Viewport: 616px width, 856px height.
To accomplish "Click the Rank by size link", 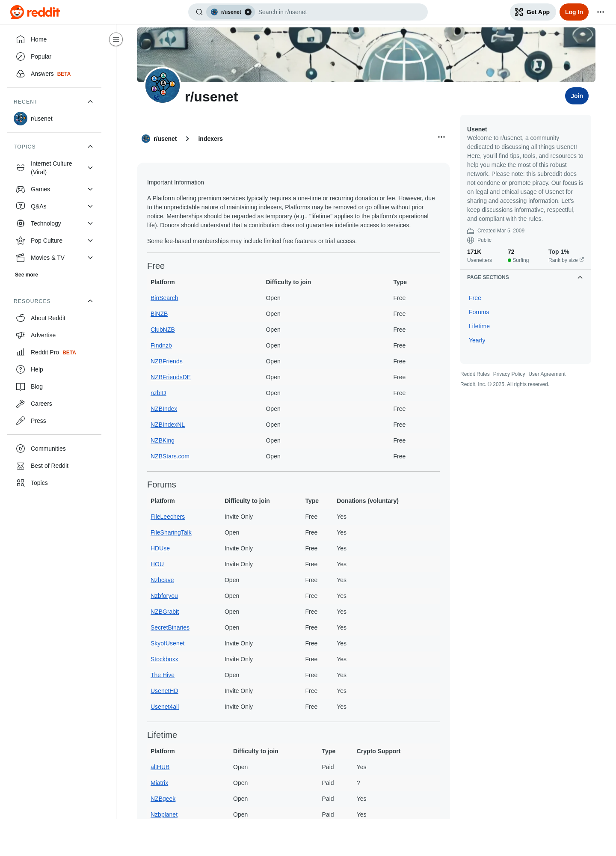I will click(566, 260).
